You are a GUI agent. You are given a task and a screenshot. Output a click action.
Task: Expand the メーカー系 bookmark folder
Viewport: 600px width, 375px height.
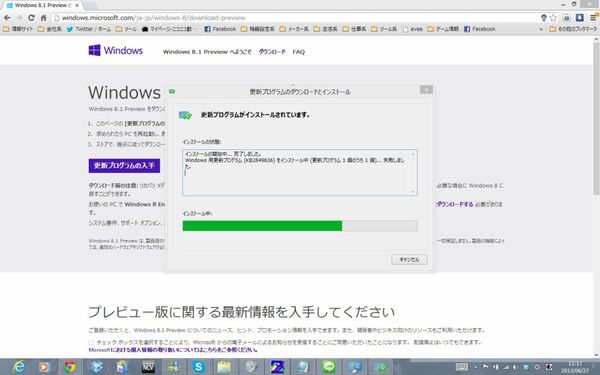(x=294, y=29)
